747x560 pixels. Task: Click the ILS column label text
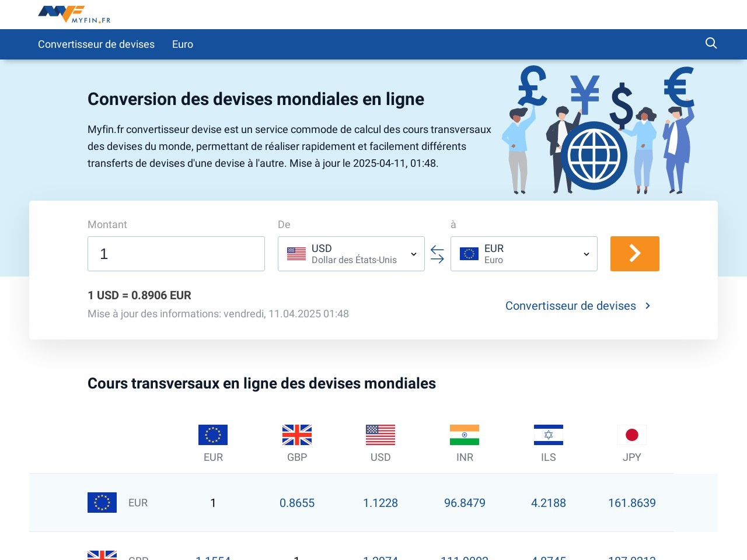[x=549, y=457]
